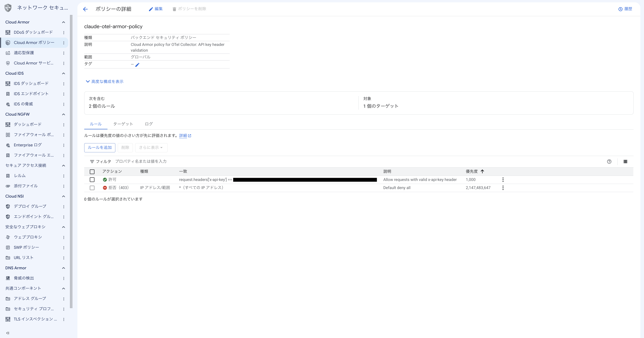
Task: Click the 編集 pencil button
Action: (x=155, y=9)
